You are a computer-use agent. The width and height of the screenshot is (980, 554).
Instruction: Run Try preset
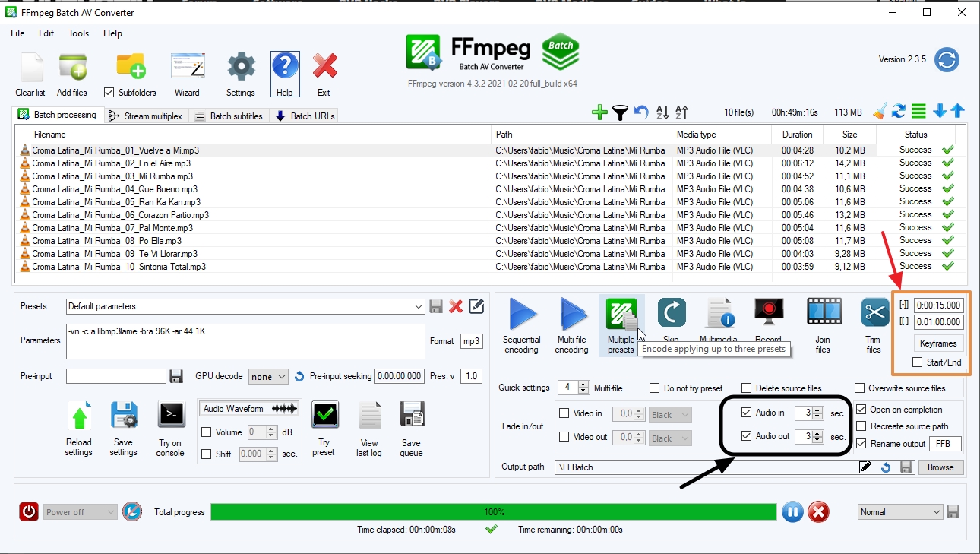[x=324, y=415]
